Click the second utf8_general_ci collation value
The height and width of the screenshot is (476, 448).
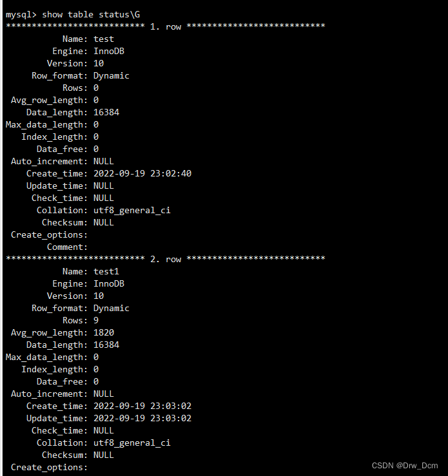coord(131,443)
